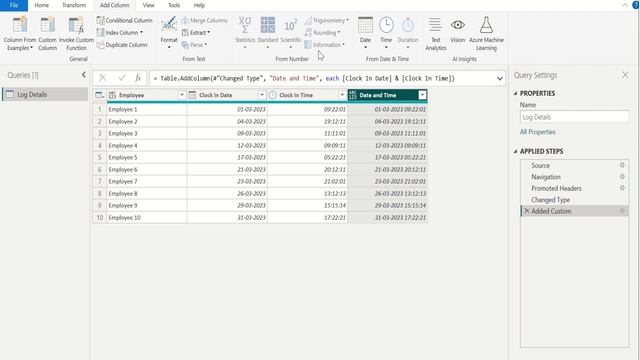Image resolution: width=640 pixels, height=360 pixels.
Task: Click the cell 21-03-2023 20:12:11
Action: (x=387, y=169)
